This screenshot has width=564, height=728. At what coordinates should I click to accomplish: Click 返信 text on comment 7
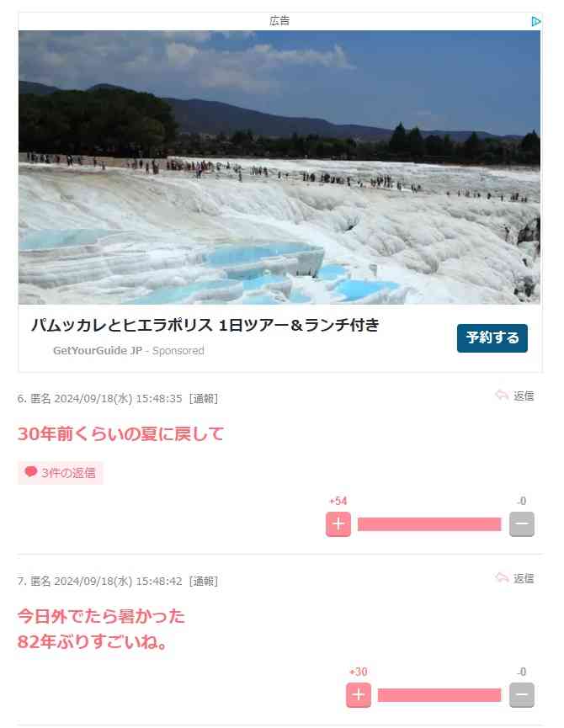point(524,578)
